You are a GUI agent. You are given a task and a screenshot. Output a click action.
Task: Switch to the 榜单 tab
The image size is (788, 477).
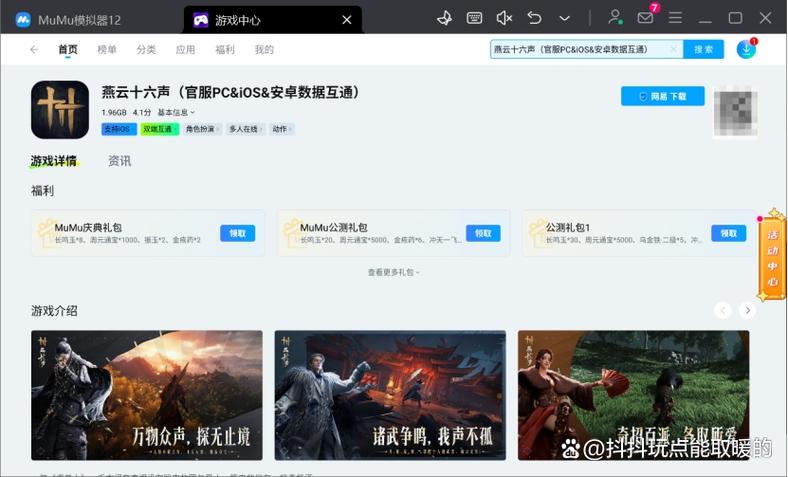pos(107,49)
